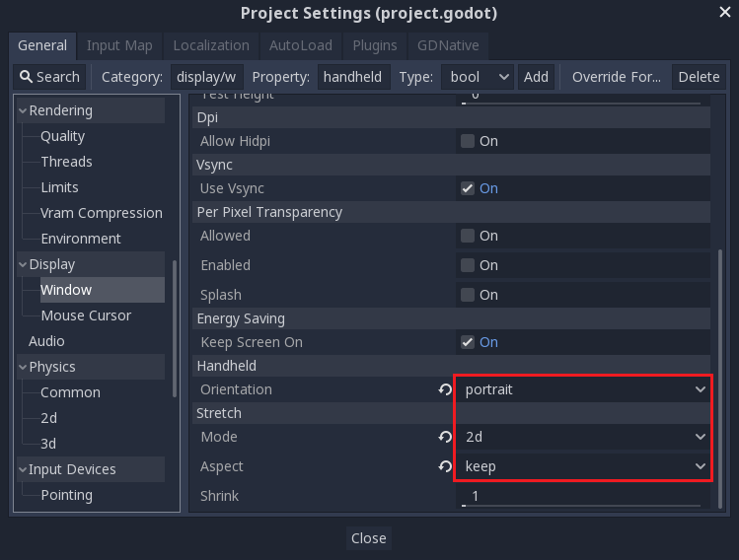Open the AutoLoad tab
739x560 pixels.
click(x=301, y=45)
